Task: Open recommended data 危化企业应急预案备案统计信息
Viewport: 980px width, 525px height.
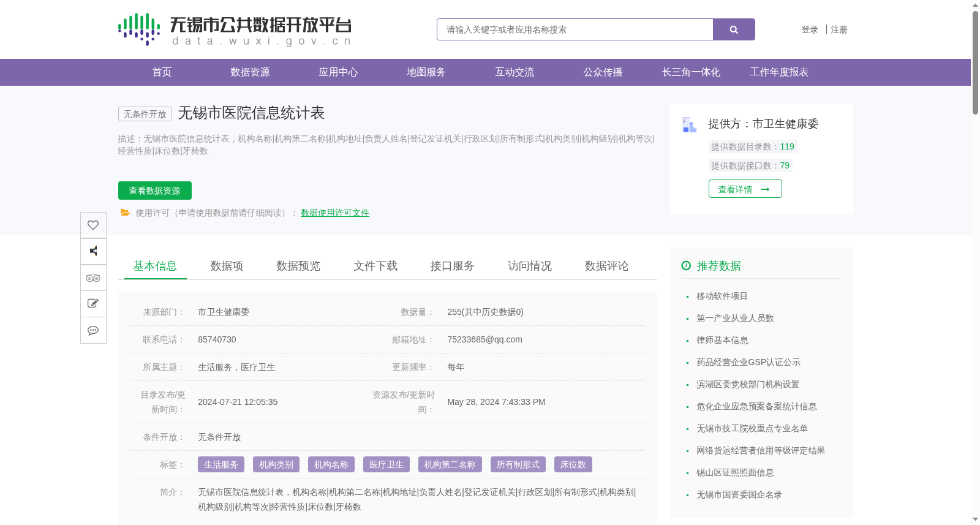Action: tap(756, 406)
